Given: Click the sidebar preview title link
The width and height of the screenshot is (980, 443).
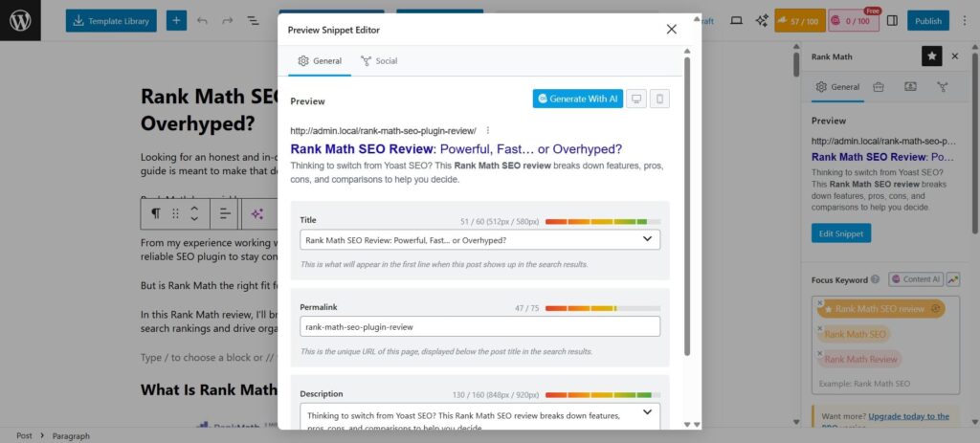Looking at the screenshot, I should pyautogui.click(x=881, y=158).
